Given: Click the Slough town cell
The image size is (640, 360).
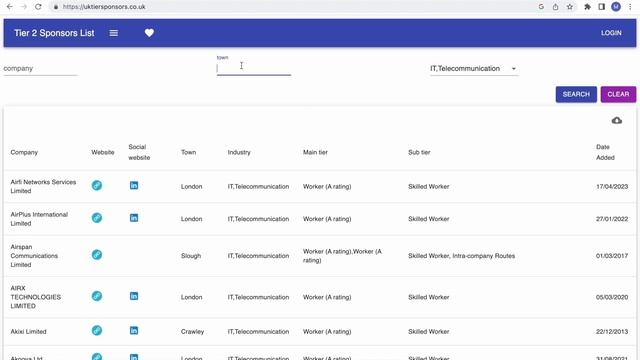Looking at the screenshot, I should point(191,256).
